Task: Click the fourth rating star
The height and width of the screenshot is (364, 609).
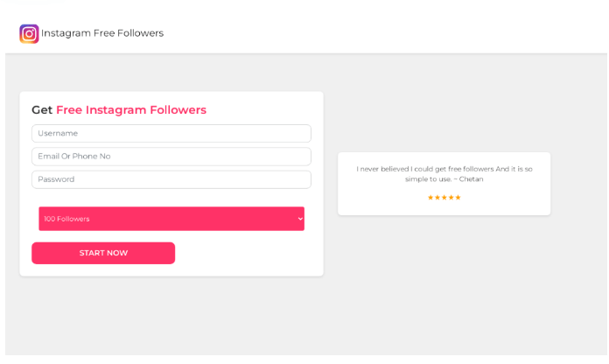Action: pos(451,198)
